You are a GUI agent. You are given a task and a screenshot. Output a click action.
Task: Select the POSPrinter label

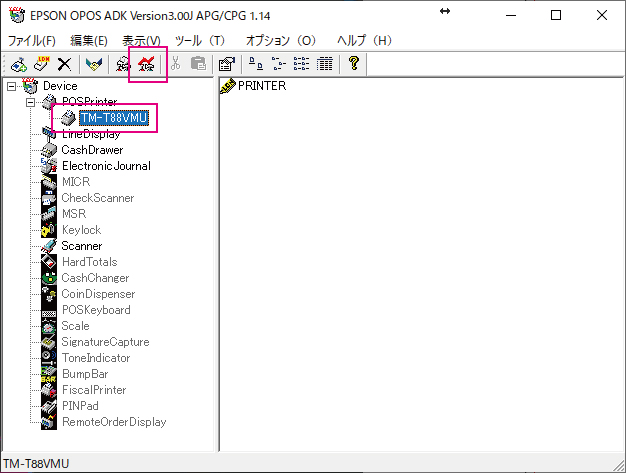pos(89,101)
